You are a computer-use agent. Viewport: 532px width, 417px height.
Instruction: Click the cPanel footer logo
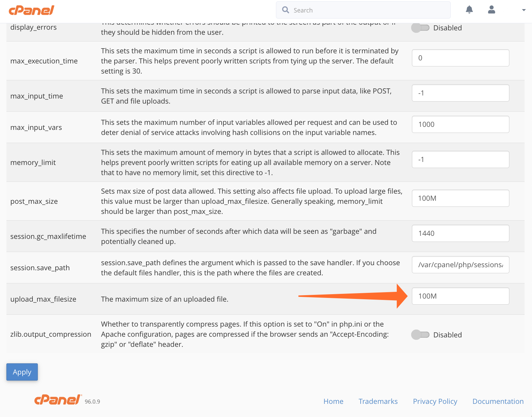click(x=58, y=400)
